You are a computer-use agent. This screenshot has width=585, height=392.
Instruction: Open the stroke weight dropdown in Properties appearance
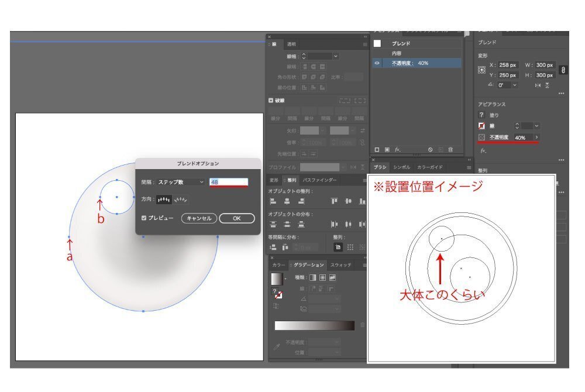tap(536, 126)
